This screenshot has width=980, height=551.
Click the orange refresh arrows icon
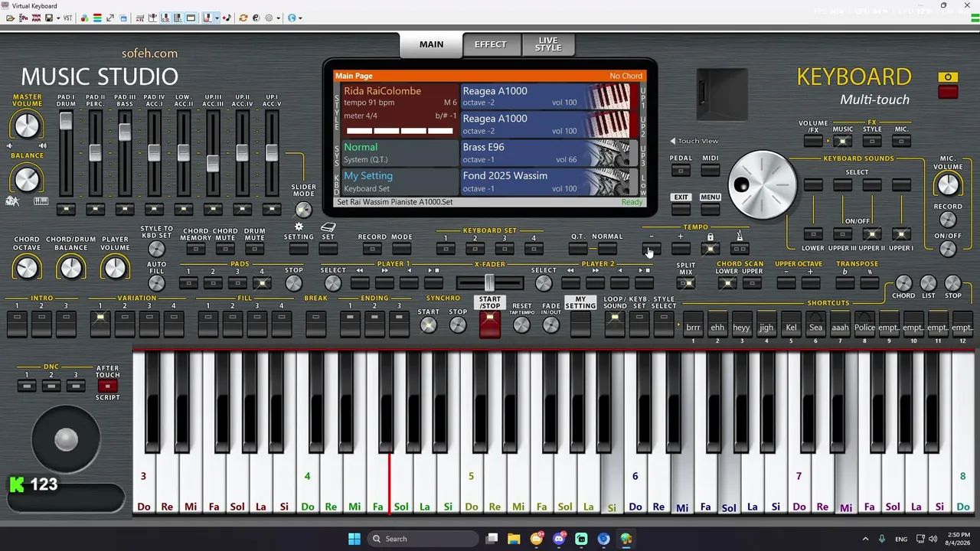tap(243, 18)
